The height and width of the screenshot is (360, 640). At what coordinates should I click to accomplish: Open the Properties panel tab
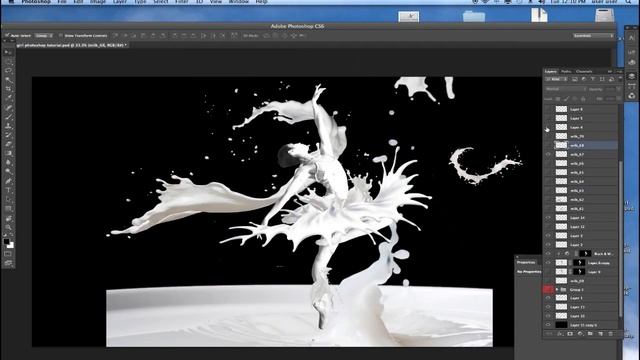(526, 262)
